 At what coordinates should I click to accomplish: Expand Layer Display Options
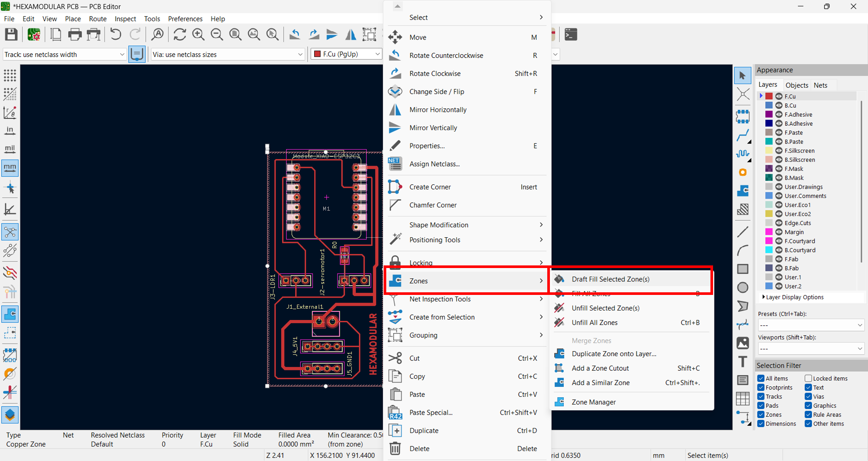pos(793,297)
